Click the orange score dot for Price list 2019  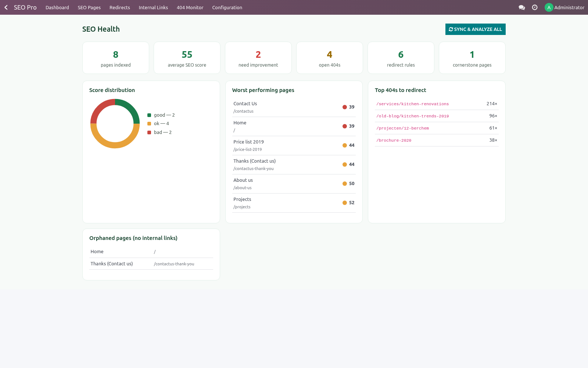tap(345, 145)
